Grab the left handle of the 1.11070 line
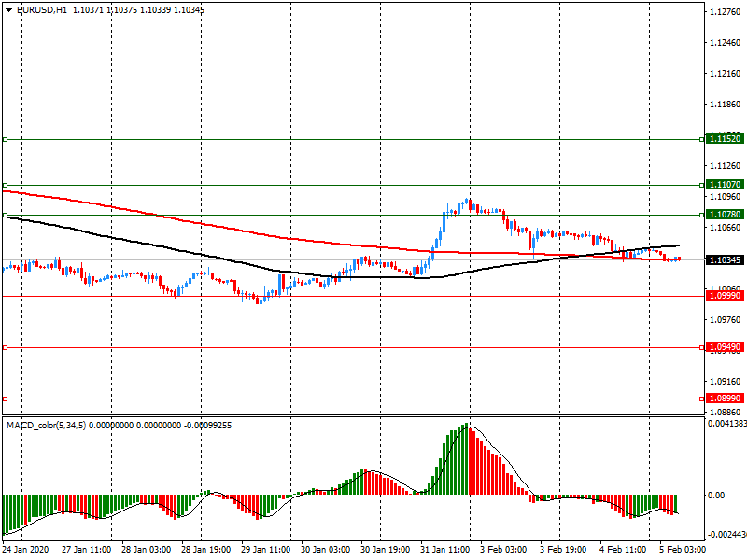This screenshot has width=747, height=560. pyautogui.click(x=5, y=185)
